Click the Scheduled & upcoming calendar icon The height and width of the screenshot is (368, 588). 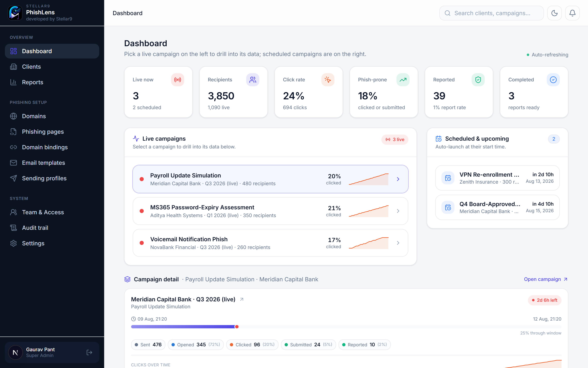pos(439,139)
